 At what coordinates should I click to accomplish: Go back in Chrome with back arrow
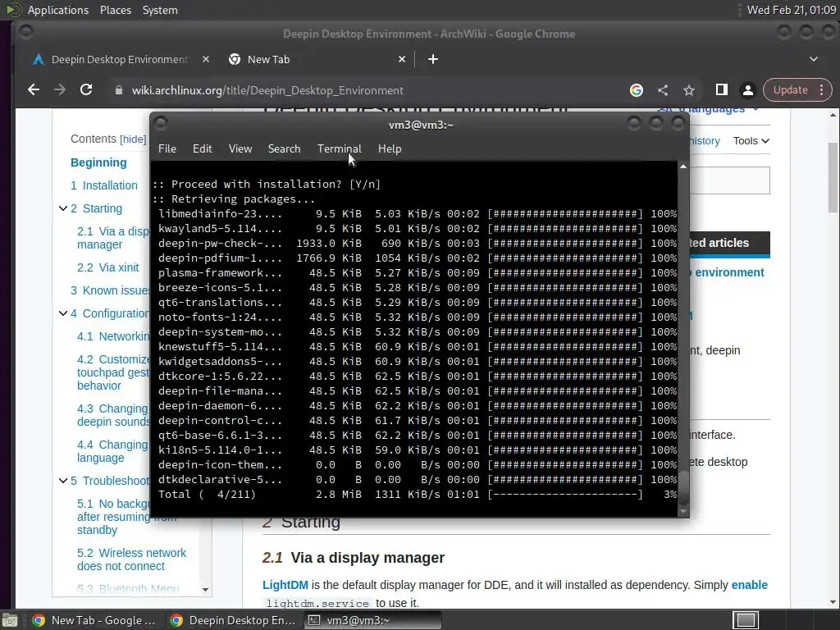pyautogui.click(x=33, y=90)
